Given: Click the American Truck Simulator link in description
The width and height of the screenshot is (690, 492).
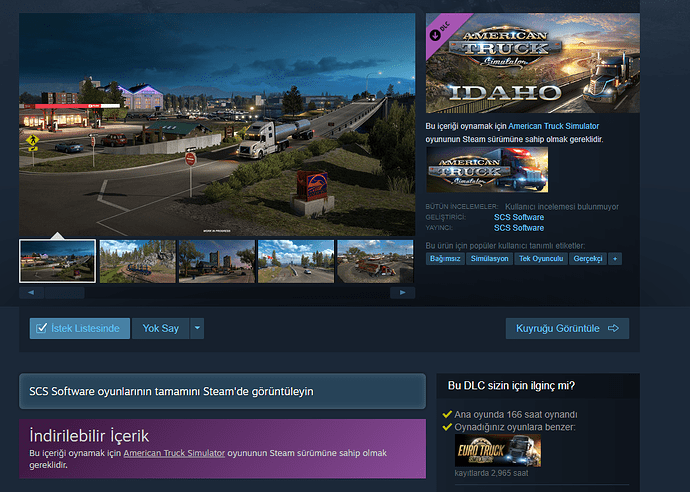Looking at the screenshot, I should click(554, 126).
